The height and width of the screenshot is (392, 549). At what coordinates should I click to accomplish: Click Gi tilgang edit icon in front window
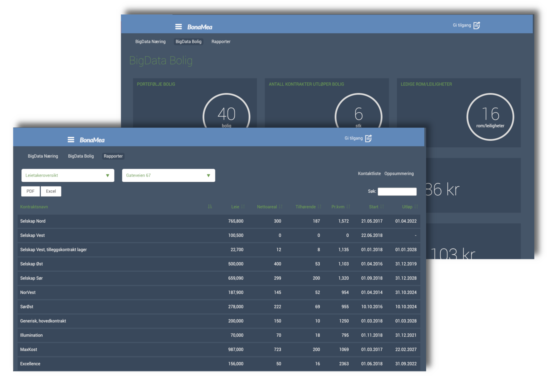(x=368, y=138)
